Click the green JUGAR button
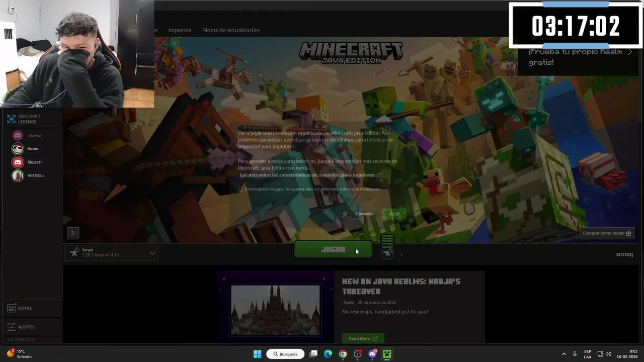 (x=334, y=250)
